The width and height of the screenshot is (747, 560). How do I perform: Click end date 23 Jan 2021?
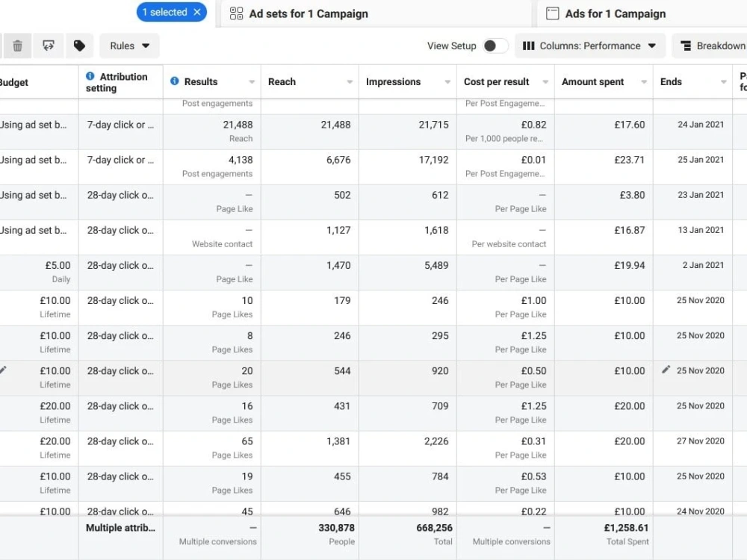coord(701,195)
